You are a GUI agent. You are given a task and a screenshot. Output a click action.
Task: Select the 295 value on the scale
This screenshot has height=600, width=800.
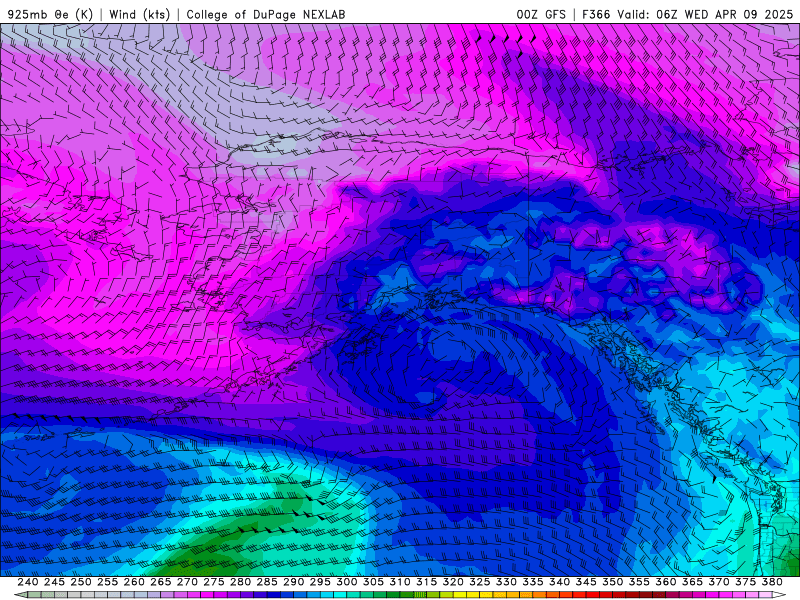click(320, 582)
